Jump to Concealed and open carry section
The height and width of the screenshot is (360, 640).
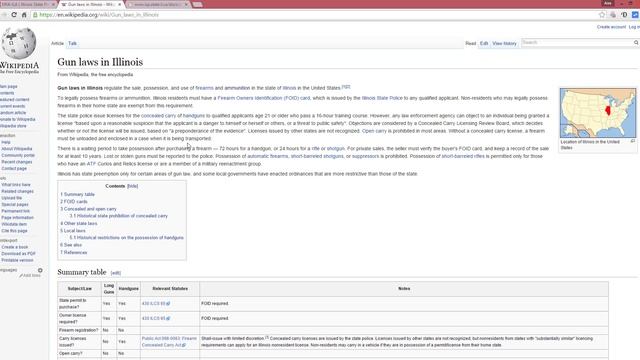[89, 209]
